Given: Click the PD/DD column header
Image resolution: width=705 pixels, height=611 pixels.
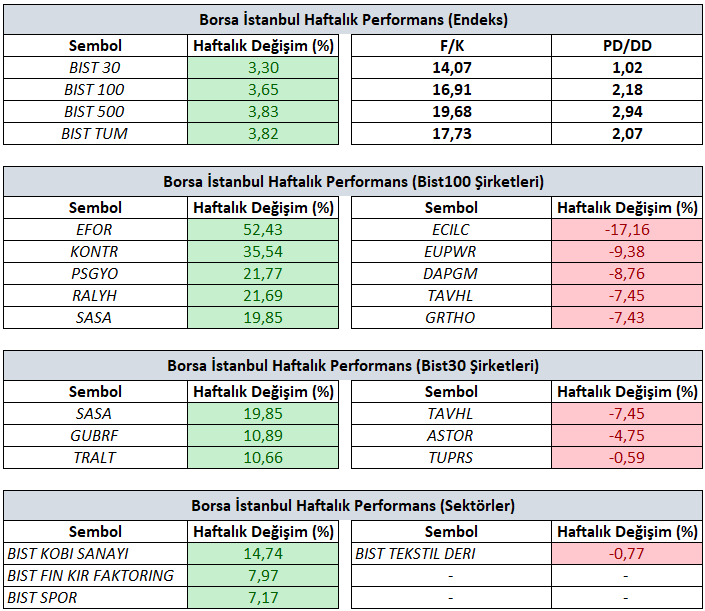Looking at the screenshot, I should click(625, 46).
